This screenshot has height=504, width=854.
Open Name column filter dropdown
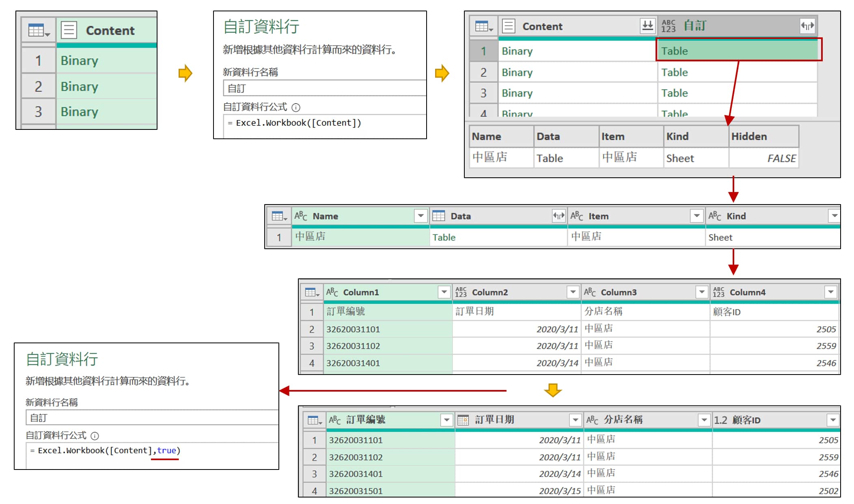(421, 216)
